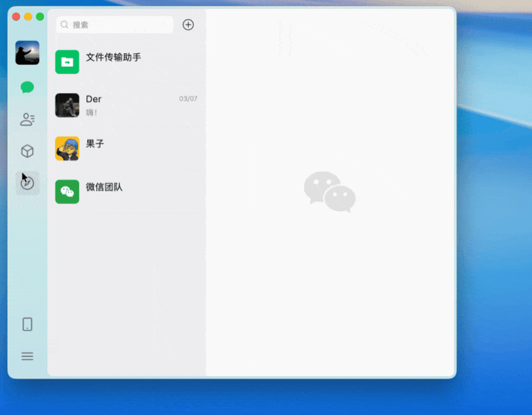
Task: Open the 文件传输助手 chat
Action: click(x=126, y=62)
